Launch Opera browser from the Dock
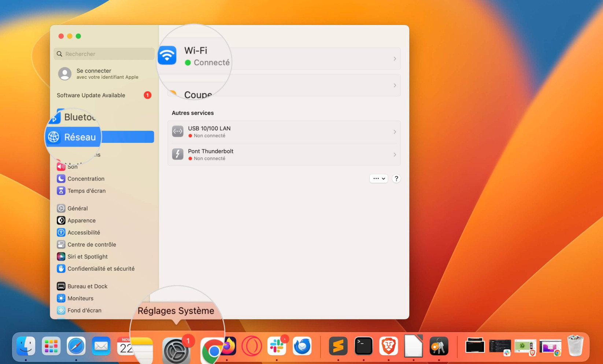 click(x=252, y=346)
